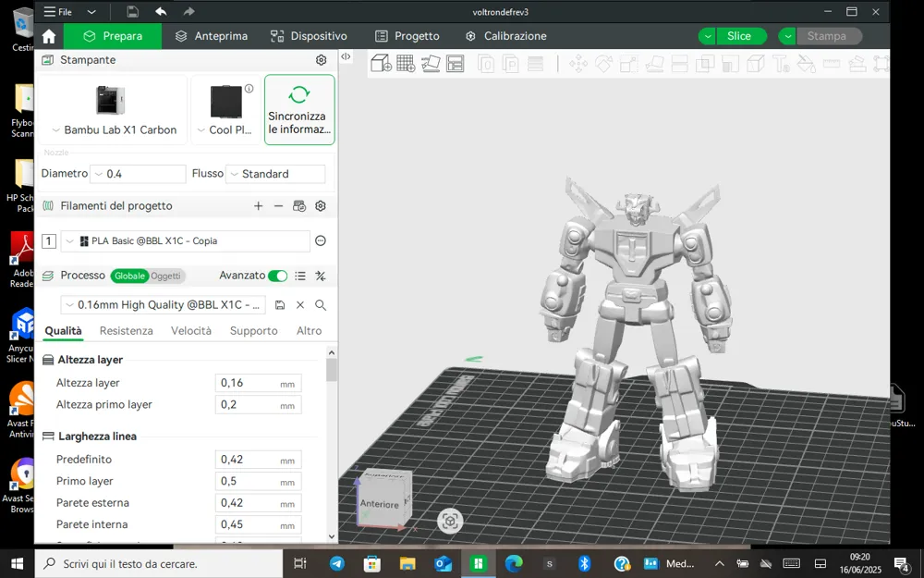The width and height of the screenshot is (924, 578).
Task: Toggle the Avanzato switch
Action: (277, 276)
